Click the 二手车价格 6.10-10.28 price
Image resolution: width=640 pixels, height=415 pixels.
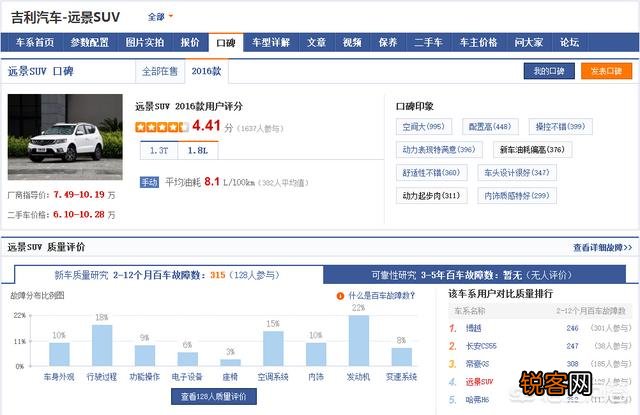pyautogui.click(x=79, y=215)
